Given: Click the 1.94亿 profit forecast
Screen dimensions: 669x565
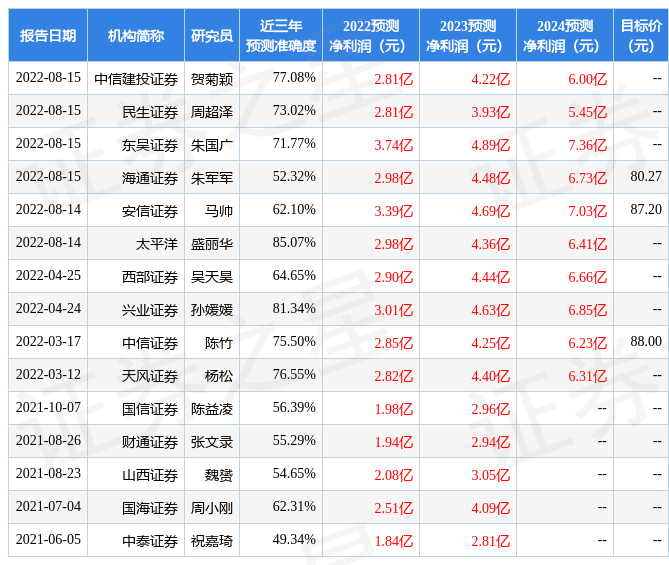Looking at the screenshot, I should [x=394, y=442].
